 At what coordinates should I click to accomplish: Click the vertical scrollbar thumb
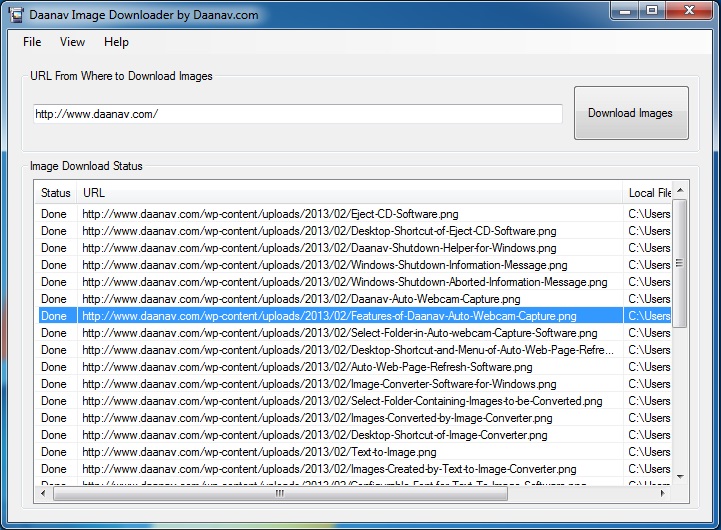(680, 263)
